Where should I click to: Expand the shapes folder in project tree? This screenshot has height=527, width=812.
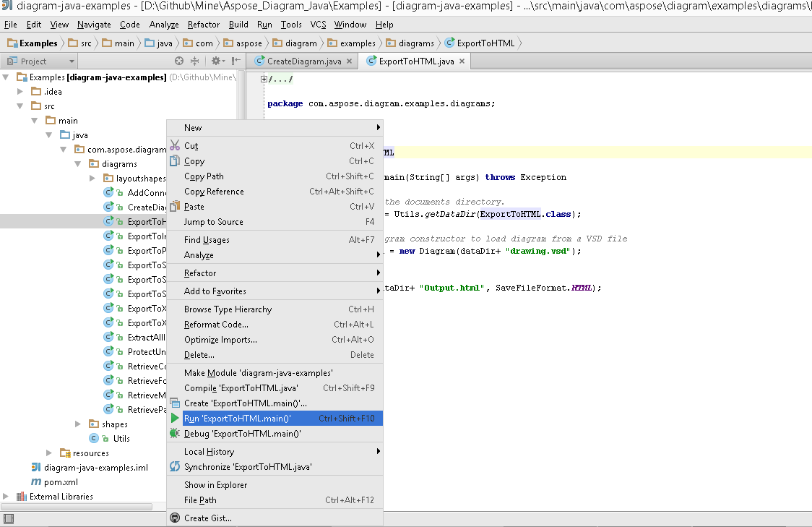coord(77,424)
